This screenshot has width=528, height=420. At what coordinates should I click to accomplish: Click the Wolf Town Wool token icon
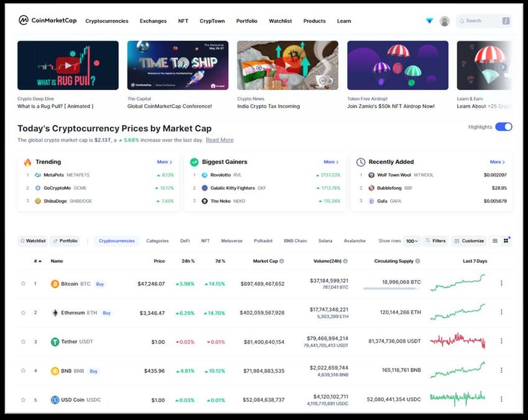point(371,175)
